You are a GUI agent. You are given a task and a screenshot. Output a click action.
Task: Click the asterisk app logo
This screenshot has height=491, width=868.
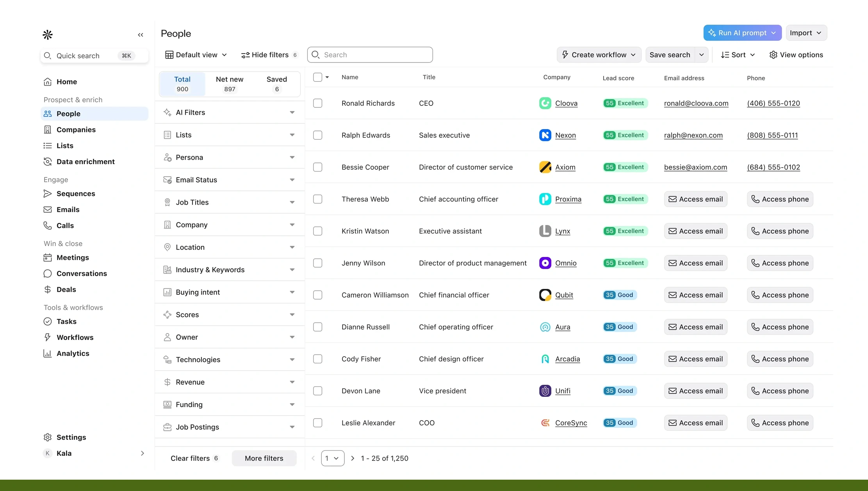pyautogui.click(x=48, y=35)
